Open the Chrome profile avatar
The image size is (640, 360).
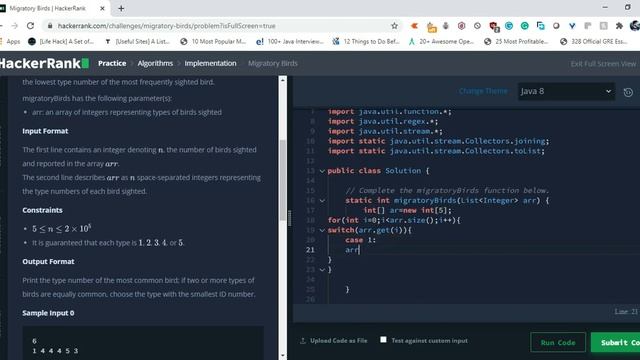point(635,26)
